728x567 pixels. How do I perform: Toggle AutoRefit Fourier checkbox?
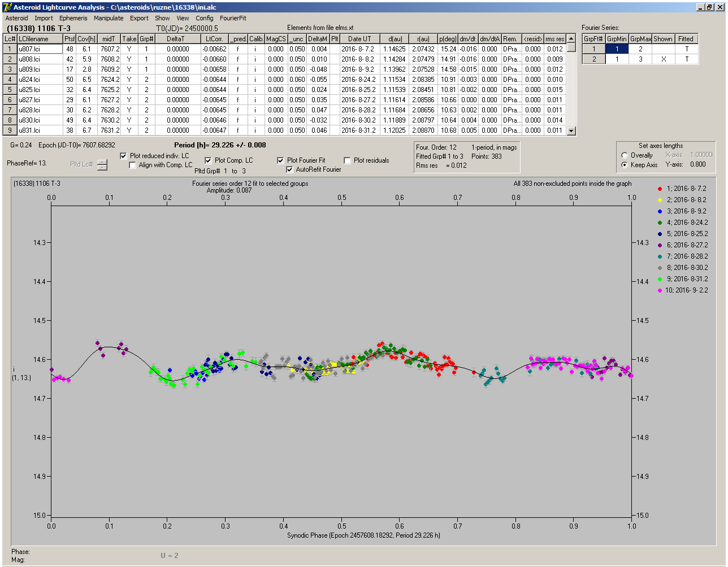pyautogui.click(x=289, y=169)
